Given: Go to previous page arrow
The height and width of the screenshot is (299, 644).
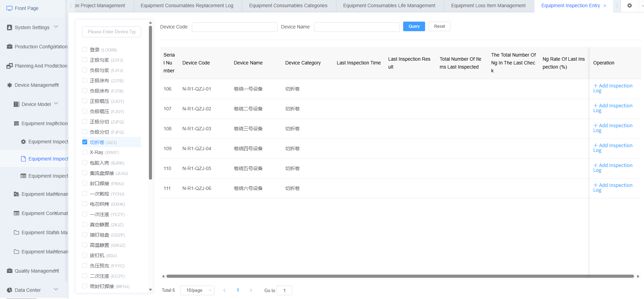Looking at the screenshot, I should (x=224, y=290).
